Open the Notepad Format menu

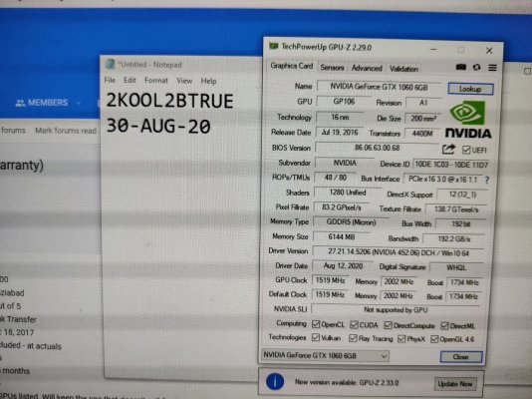pyautogui.click(x=156, y=81)
